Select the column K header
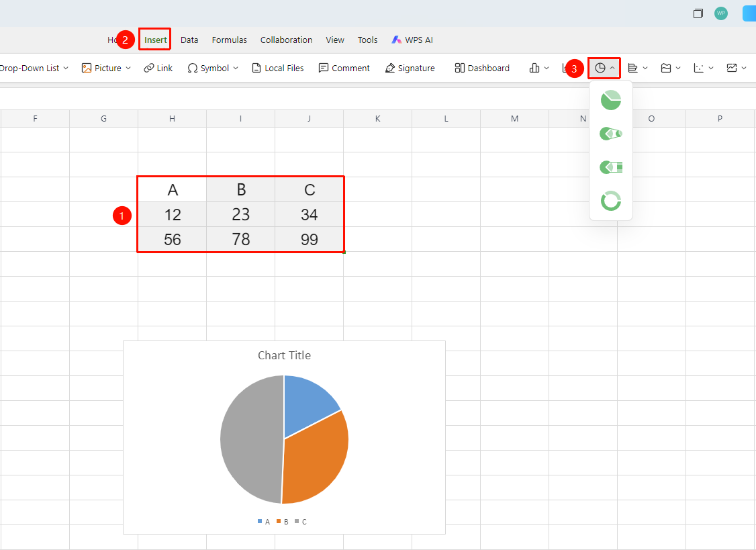Screen dimensions: 756x550 [377, 119]
